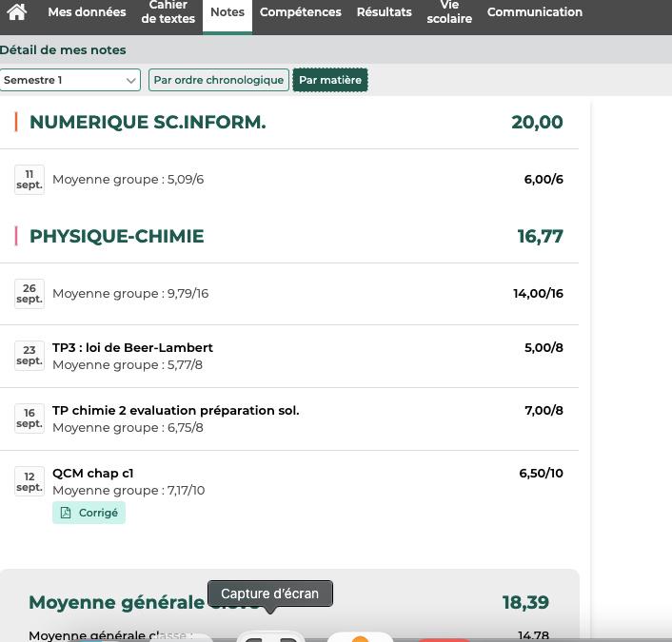Click the 26 sept. date icon
This screenshot has width=672, height=642.
(x=30, y=294)
